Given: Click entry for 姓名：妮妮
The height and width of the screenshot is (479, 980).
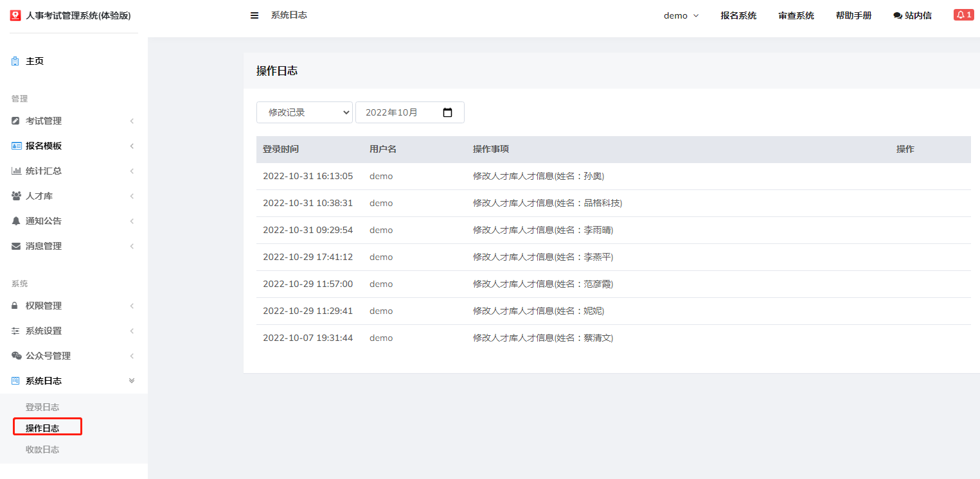Looking at the screenshot, I should (x=539, y=311).
